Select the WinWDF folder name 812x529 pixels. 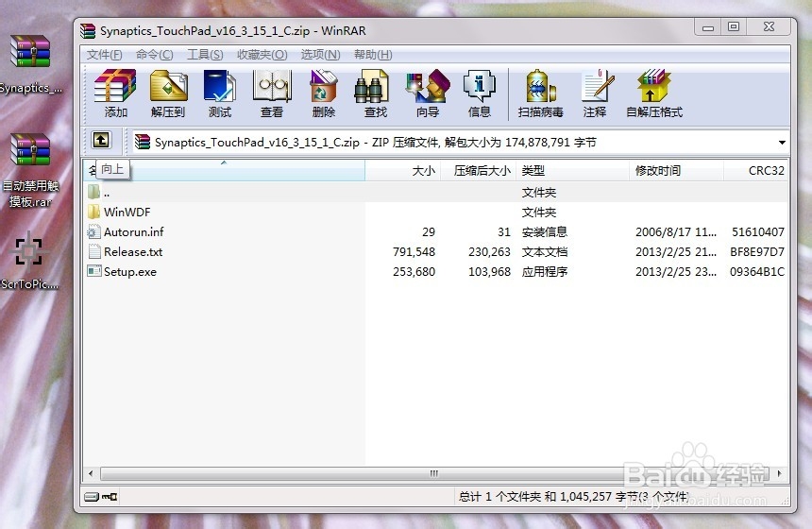click(127, 212)
